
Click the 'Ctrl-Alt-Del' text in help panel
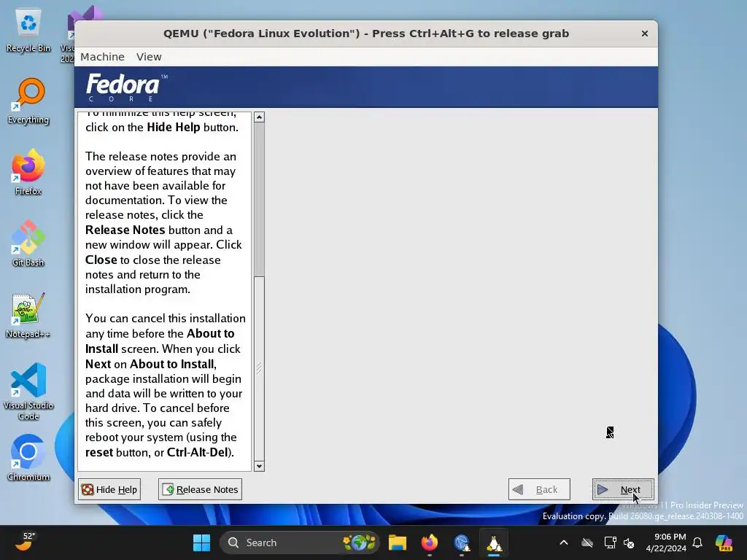coord(197,452)
